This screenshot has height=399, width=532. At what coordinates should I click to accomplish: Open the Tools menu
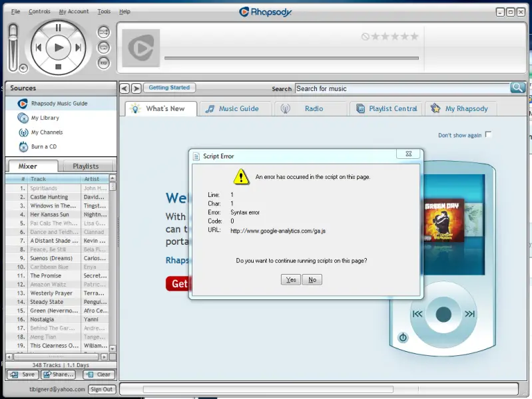(x=104, y=11)
